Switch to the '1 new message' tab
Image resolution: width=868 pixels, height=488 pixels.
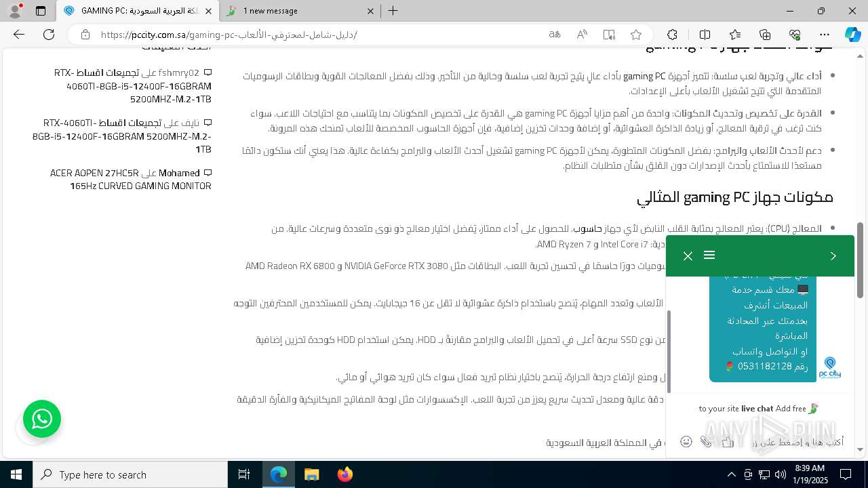tap(299, 11)
